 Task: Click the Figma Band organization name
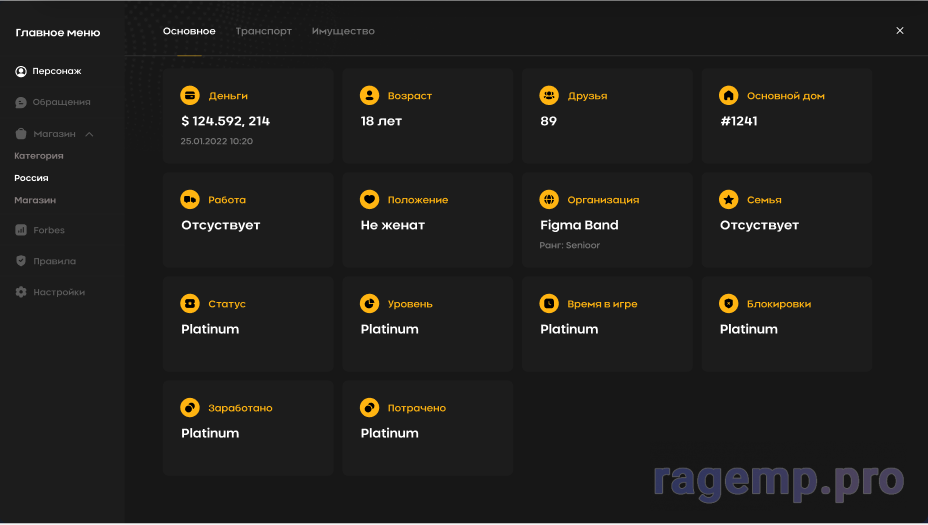coord(579,226)
